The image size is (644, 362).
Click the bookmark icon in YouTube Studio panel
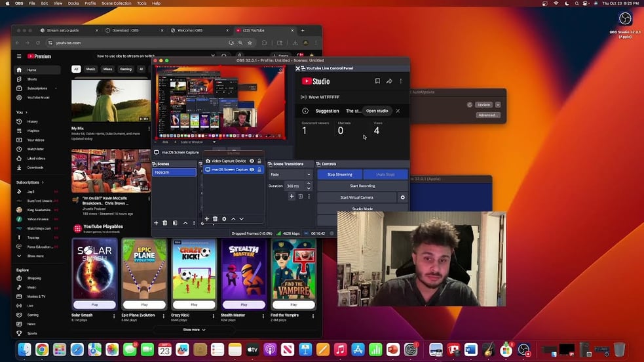[x=377, y=81]
